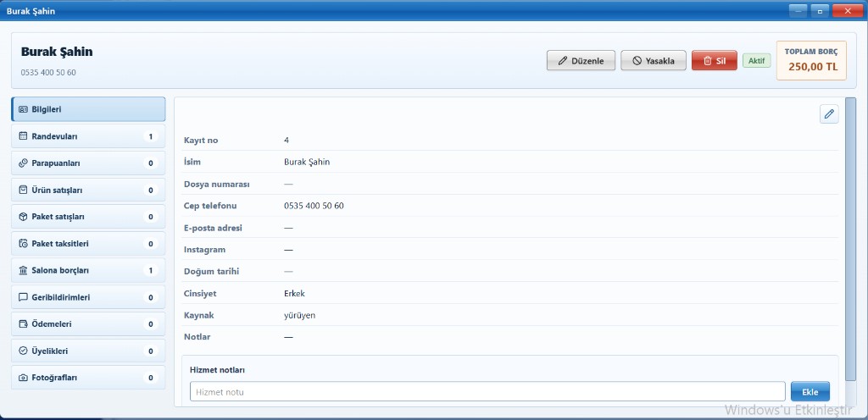The width and height of the screenshot is (868, 420).
Task: Show the Ürün satışları list
Action: point(88,190)
